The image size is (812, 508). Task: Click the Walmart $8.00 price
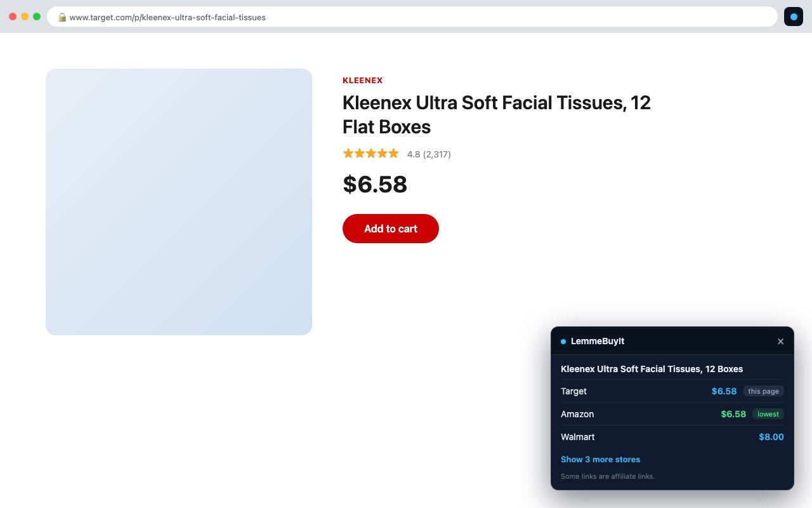coord(771,437)
